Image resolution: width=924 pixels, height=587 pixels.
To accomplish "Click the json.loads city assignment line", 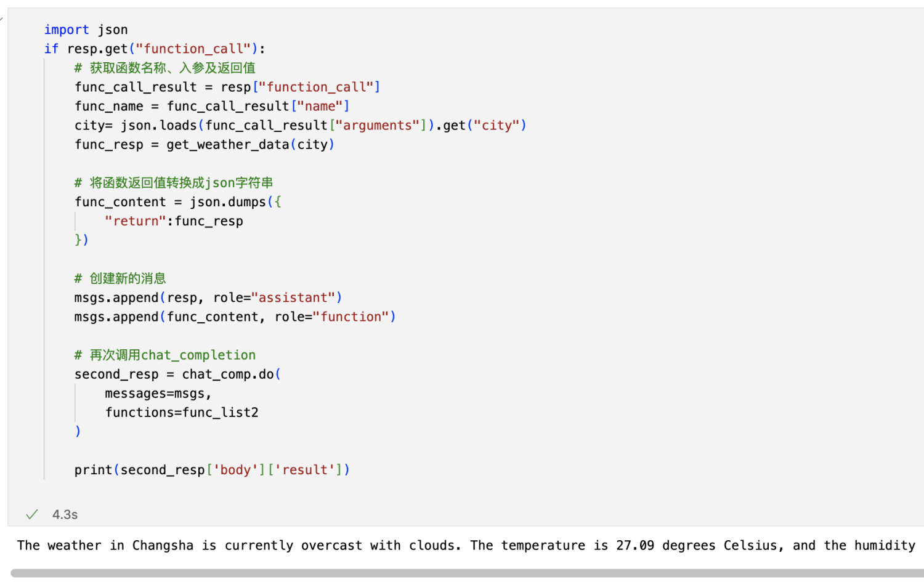I will click(x=301, y=125).
